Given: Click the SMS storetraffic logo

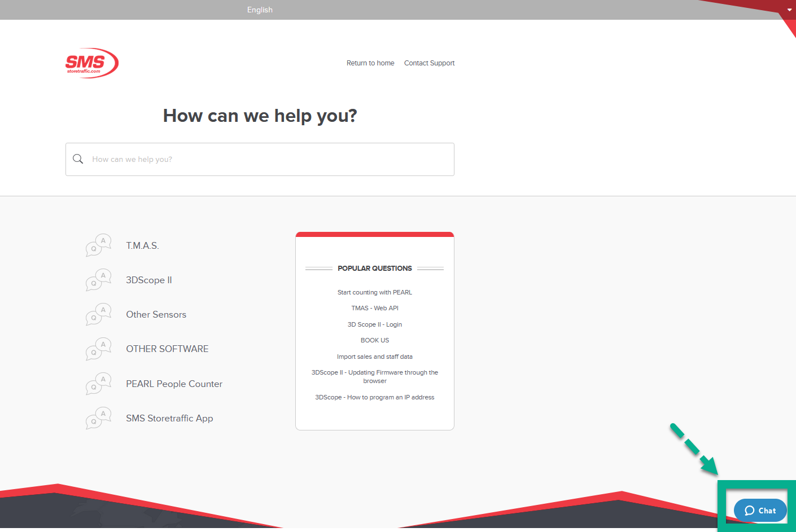Looking at the screenshot, I should coord(92,63).
